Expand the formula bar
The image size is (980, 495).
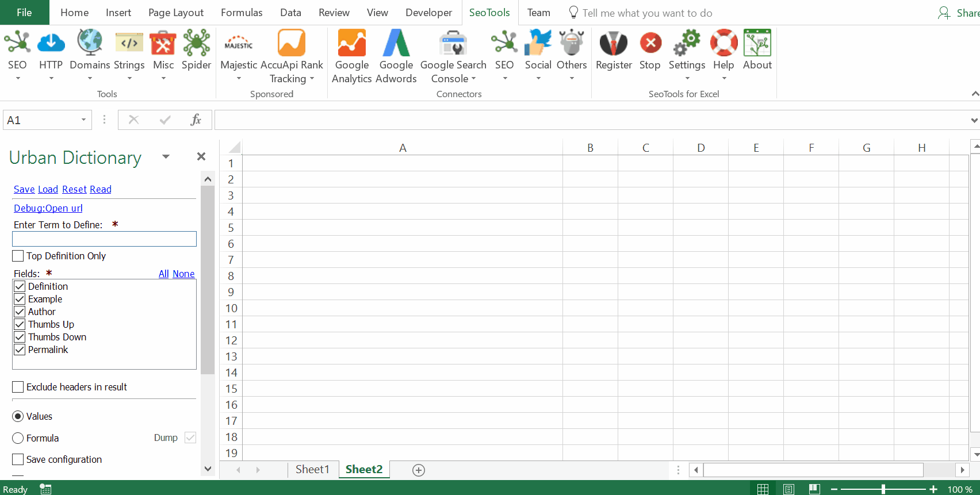tap(974, 120)
